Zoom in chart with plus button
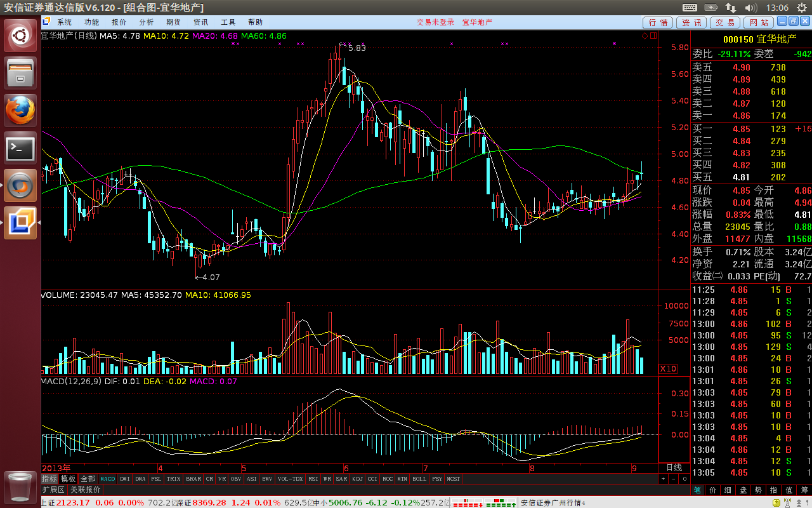812x508 pixels. pos(664,479)
